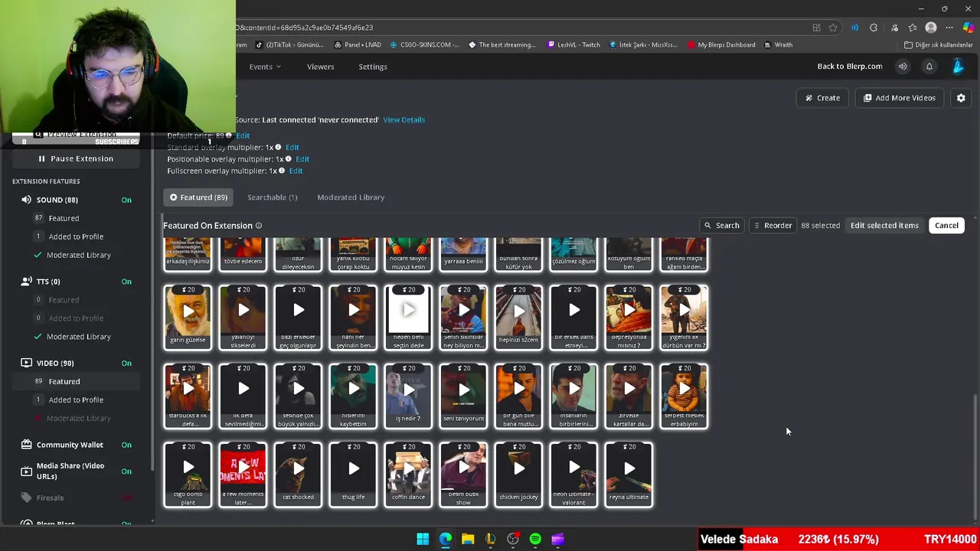The height and width of the screenshot is (551, 980).
Task: Play the 'reyna ultimate' video
Action: coord(629,468)
